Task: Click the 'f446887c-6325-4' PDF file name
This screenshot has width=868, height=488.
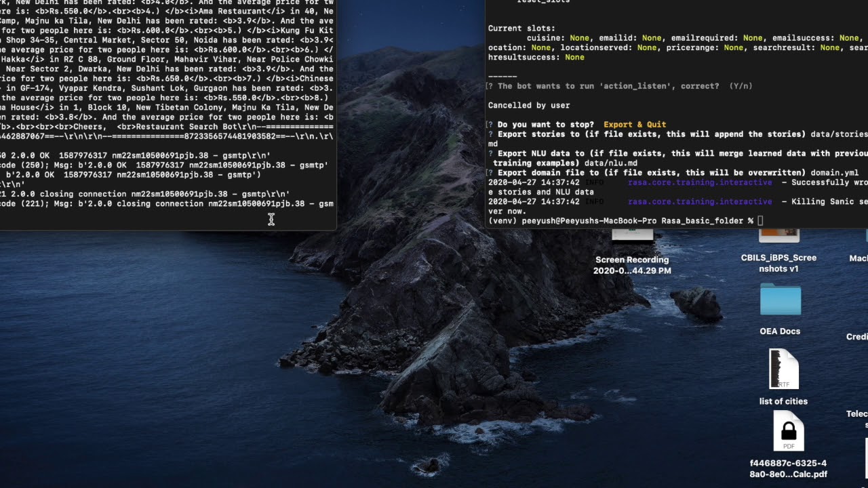Action: tap(788, 464)
